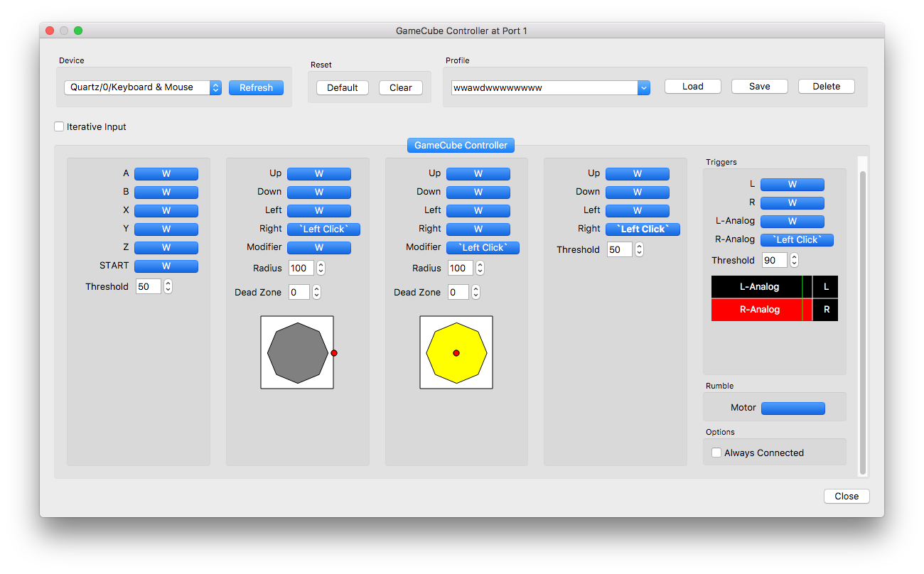Click the Z button mapping
The height and width of the screenshot is (574, 924).
coord(166,247)
